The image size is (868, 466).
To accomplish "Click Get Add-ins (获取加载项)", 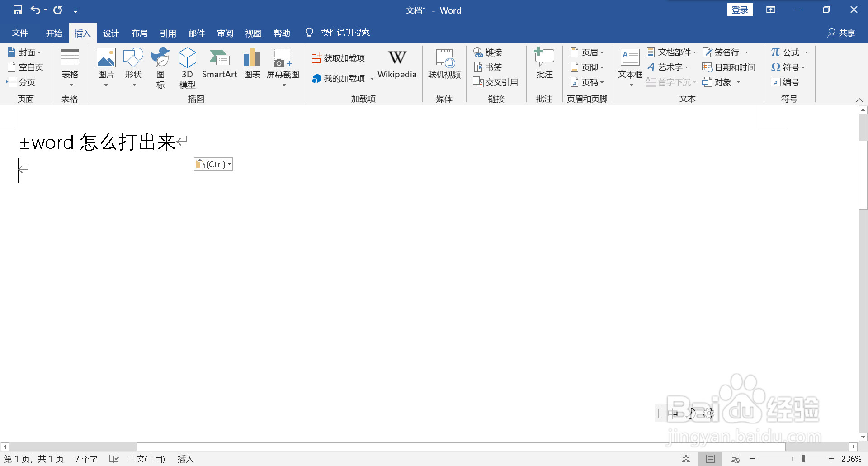I will pos(339,58).
